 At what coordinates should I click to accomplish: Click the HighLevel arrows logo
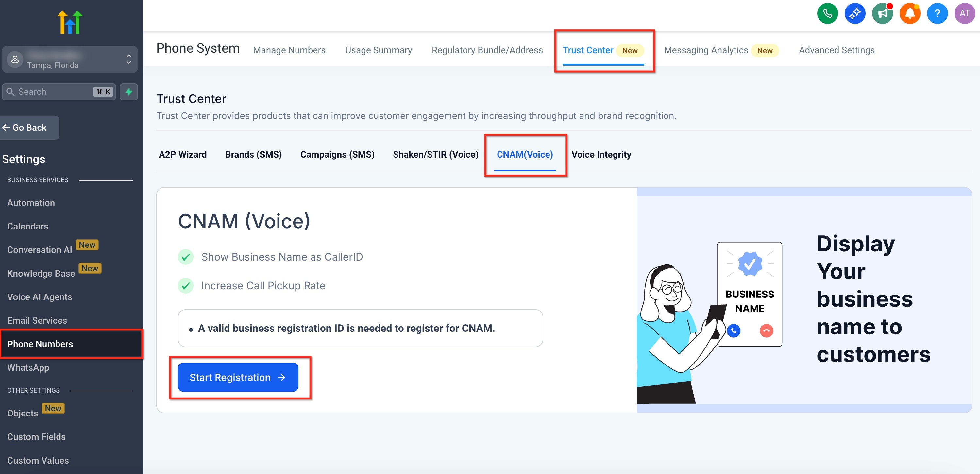pos(70,22)
